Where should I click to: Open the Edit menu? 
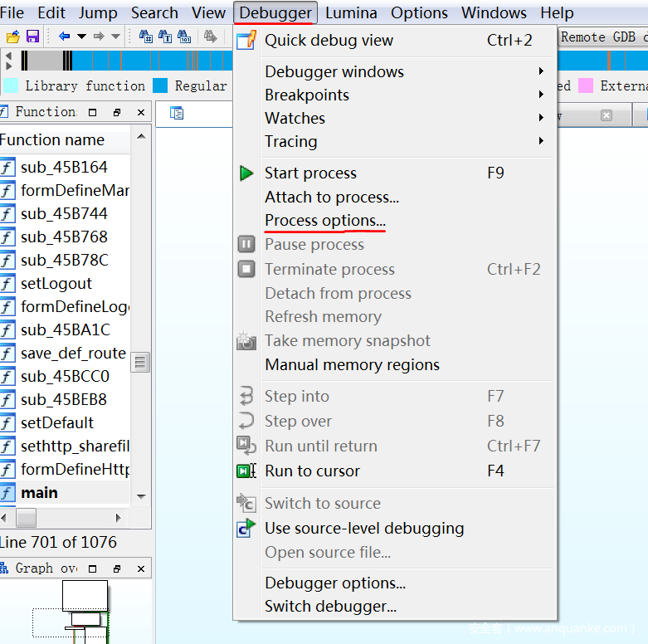pos(51,12)
